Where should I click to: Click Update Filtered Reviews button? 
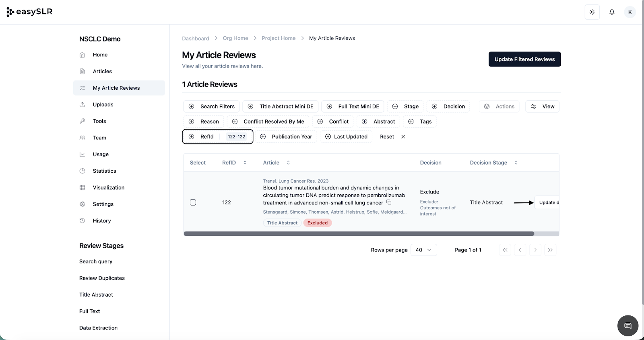pyautogui.click(x=524, y=59)
